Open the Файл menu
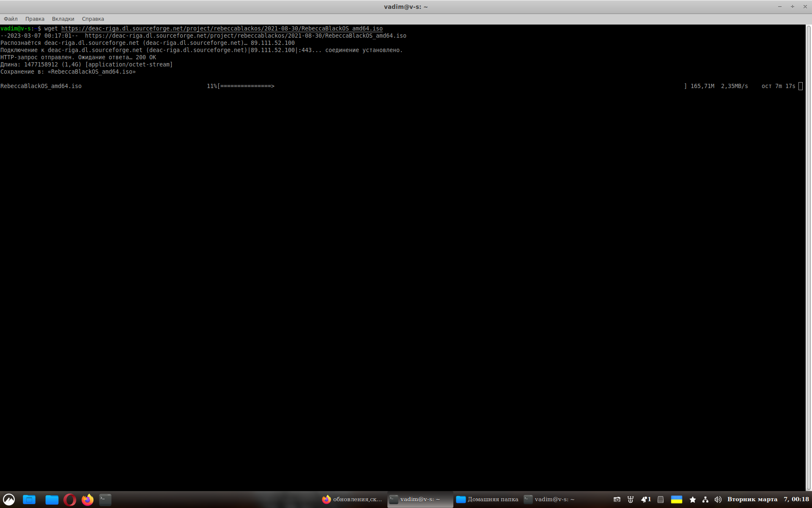The image size is (812, 508). pyautogui.click(x=11, y=19)
